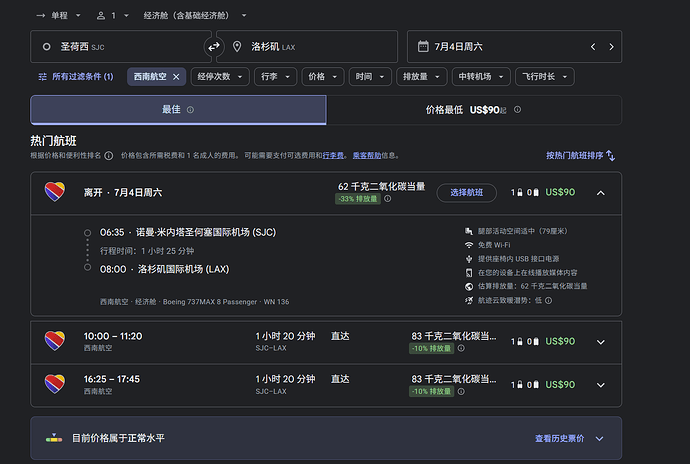
Task: Click the sort arrows icon
Action: pyautogui.click(x=610, y=155)
